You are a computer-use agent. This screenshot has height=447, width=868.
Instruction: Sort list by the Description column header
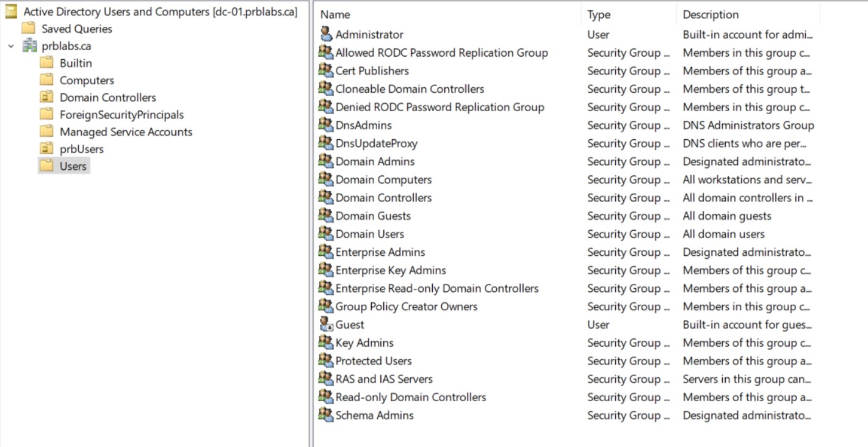(x=711, y=15)
